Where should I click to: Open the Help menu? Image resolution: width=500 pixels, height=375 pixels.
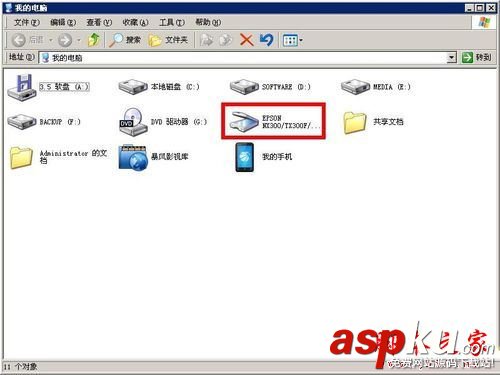coord(208,22)
